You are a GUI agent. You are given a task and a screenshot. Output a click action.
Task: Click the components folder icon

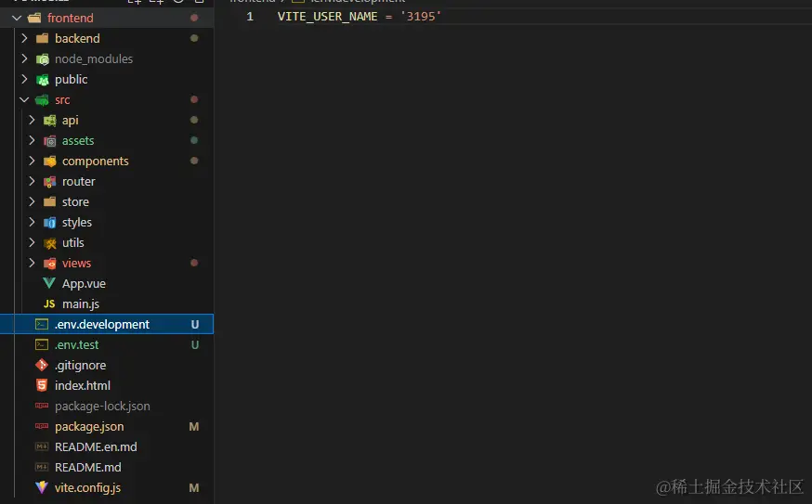pos(50,162)
